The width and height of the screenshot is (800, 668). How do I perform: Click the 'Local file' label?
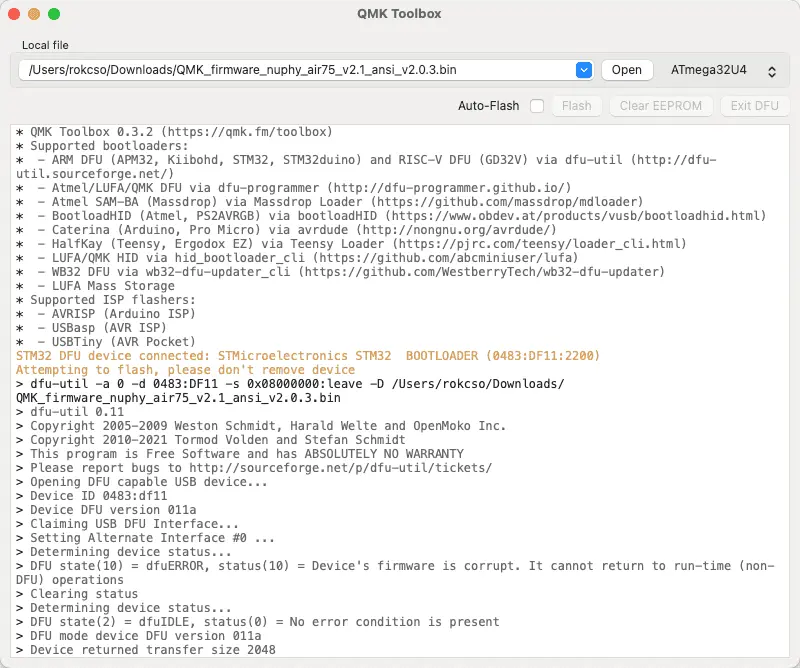click(x=45, y=45)
